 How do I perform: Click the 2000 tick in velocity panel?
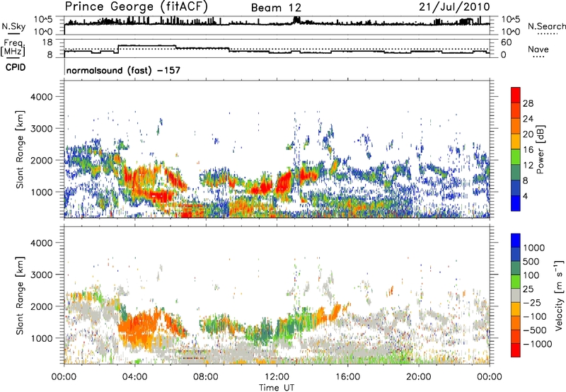pyautogui.click(x=42, y=306)
